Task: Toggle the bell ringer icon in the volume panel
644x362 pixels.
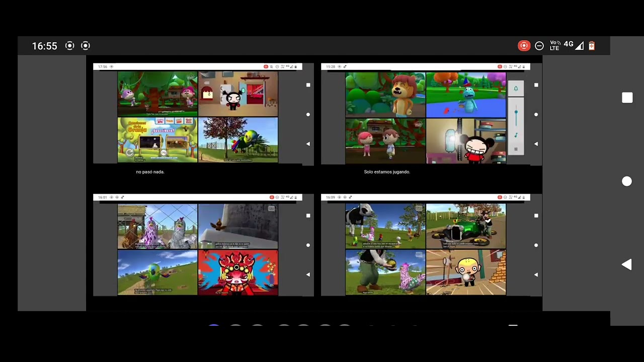Action: (516, 88)
